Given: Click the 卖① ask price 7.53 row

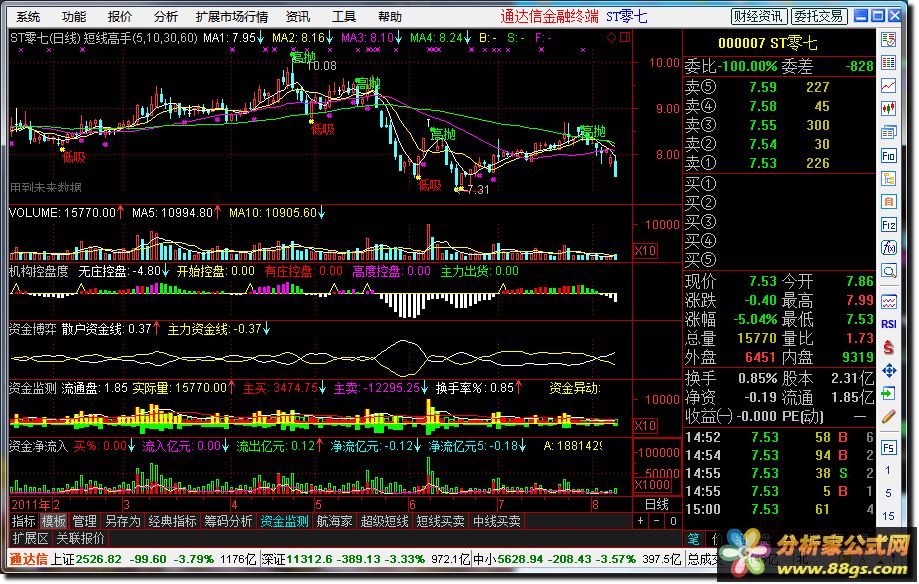Looking at the screenshot, I should [x=778, y=163].
